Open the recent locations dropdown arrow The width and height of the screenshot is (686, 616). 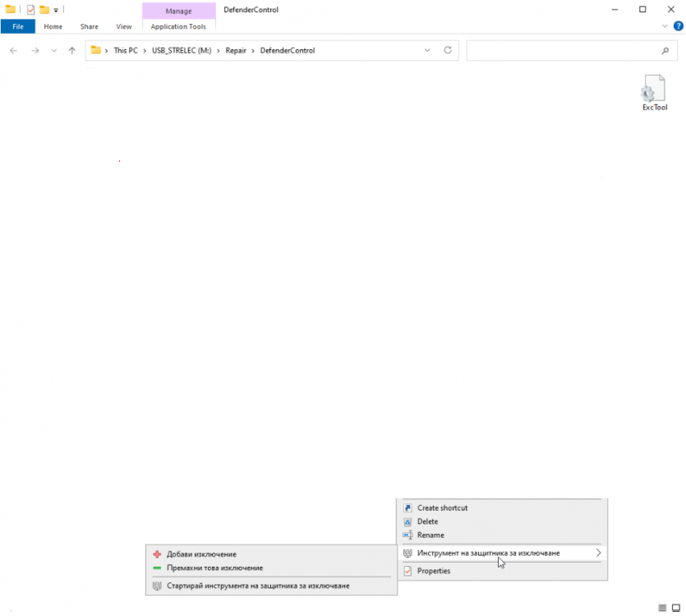click(54, 51)
